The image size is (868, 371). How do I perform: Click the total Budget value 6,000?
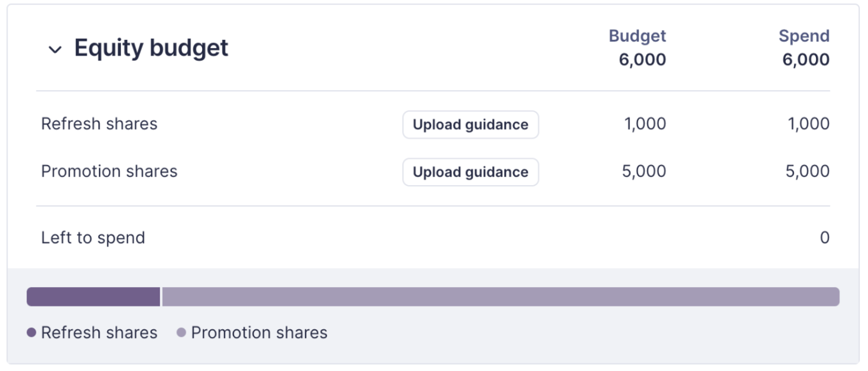pos(642,60)
